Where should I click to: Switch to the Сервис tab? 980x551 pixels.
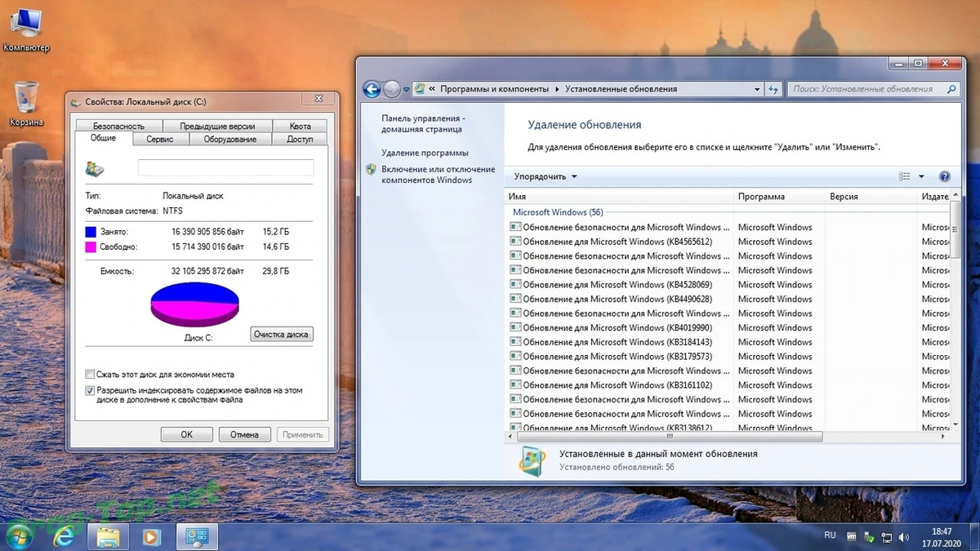160,139
